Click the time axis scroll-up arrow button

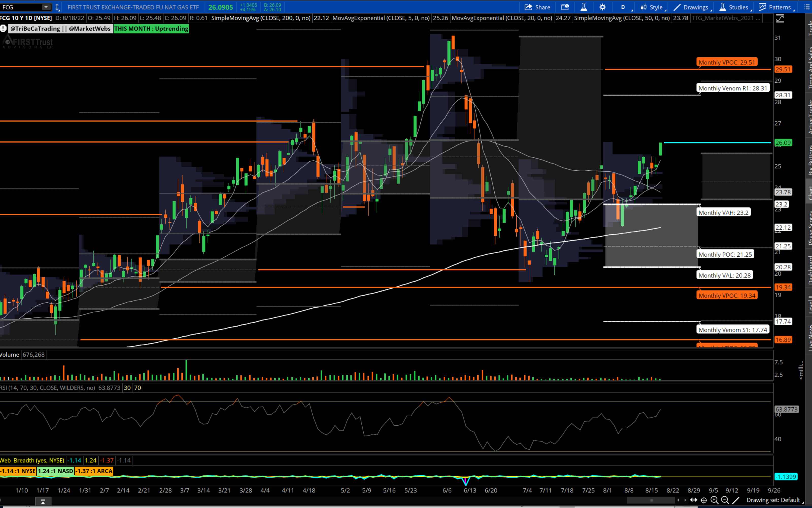point(43,502)
